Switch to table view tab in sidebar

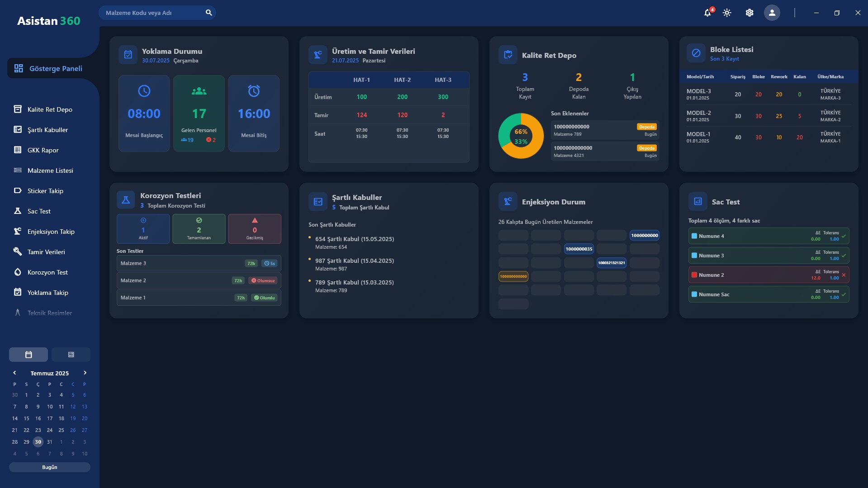[x=71, y=355]
